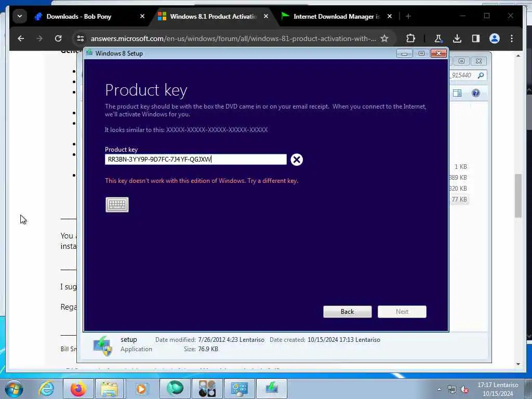The height and width of the screenshot is (399, 532).
Task: Bookmark this page with the star icon
Action: (384, 38)
